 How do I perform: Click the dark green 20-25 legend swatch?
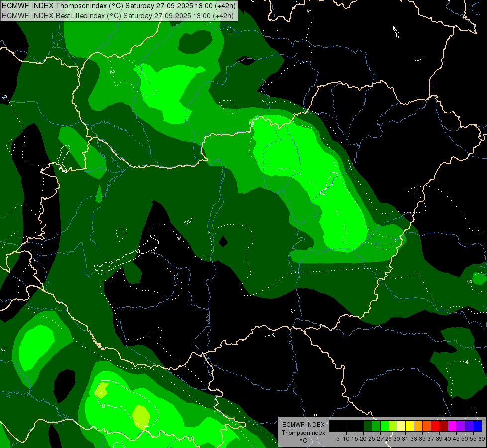(x=368, y=426)
